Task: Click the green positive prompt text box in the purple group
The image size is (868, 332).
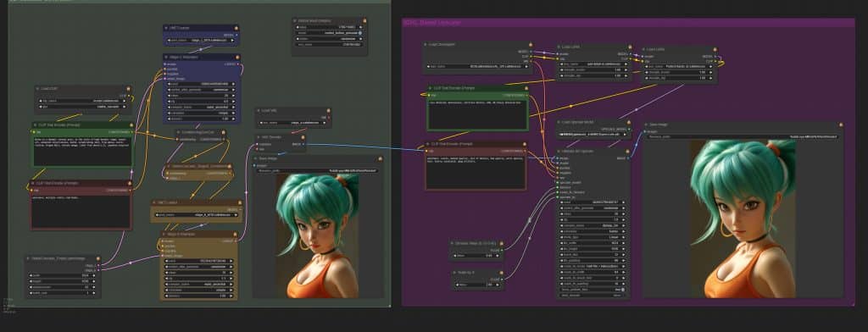Action: pyautogui.click(x=477, y=114)
